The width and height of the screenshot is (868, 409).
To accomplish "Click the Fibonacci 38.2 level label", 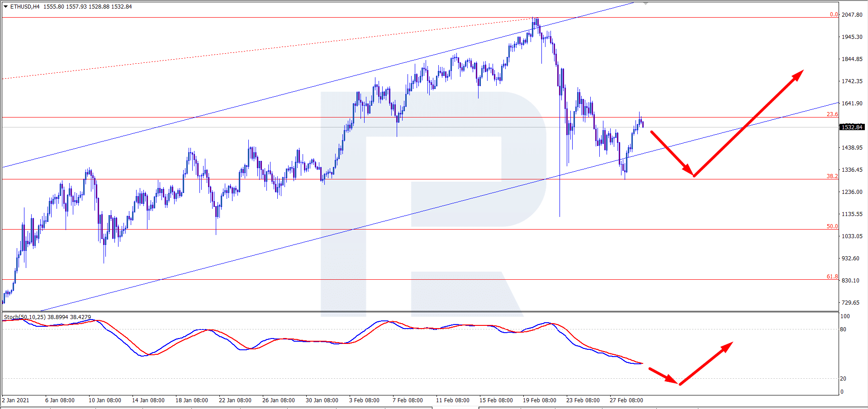I will (832, 176).
